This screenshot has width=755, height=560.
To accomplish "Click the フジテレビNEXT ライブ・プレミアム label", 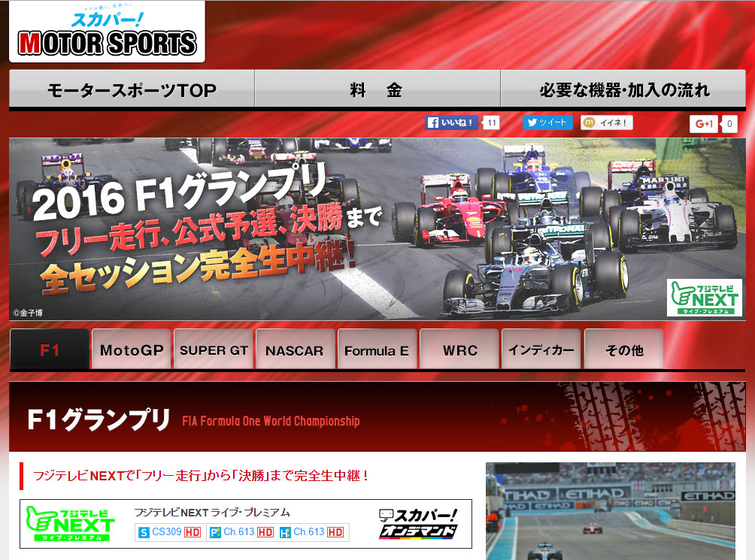I will (212, 513).
